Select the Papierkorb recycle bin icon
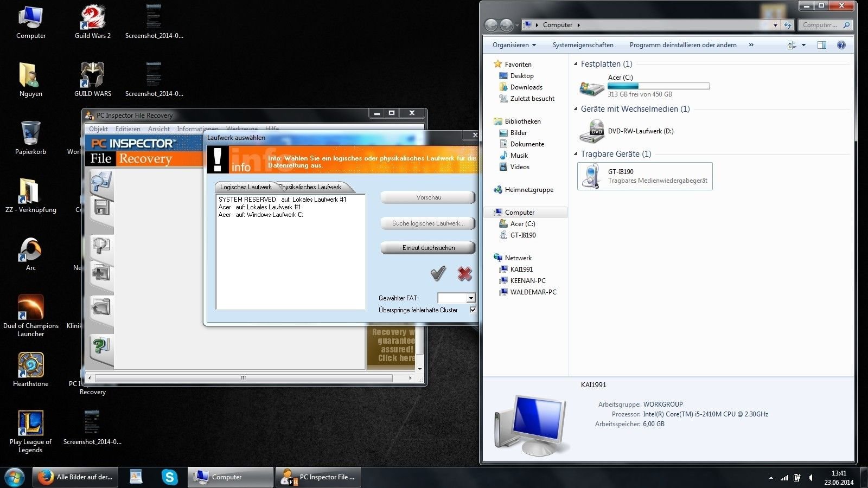Image resolution: width=868 pixels, height=488 pixels. [x=31, y=138]
